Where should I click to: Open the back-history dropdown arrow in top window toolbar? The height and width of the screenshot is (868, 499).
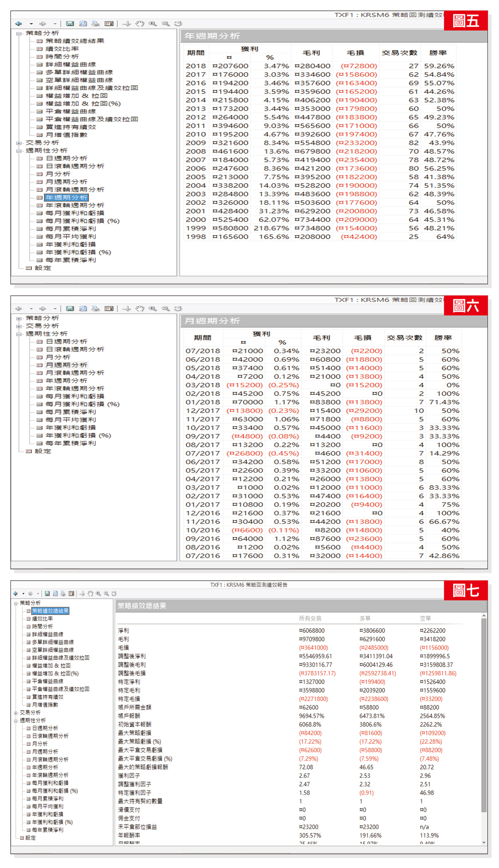31,24
